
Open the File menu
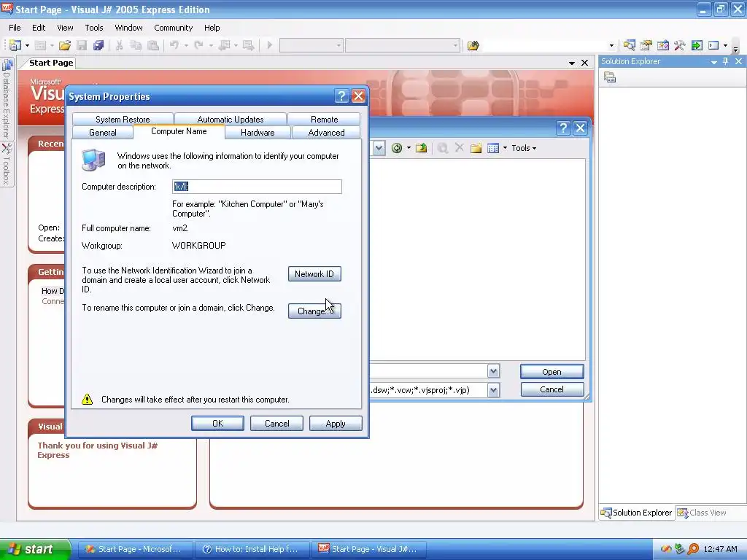pyautogui.click(x=15, y=28)
